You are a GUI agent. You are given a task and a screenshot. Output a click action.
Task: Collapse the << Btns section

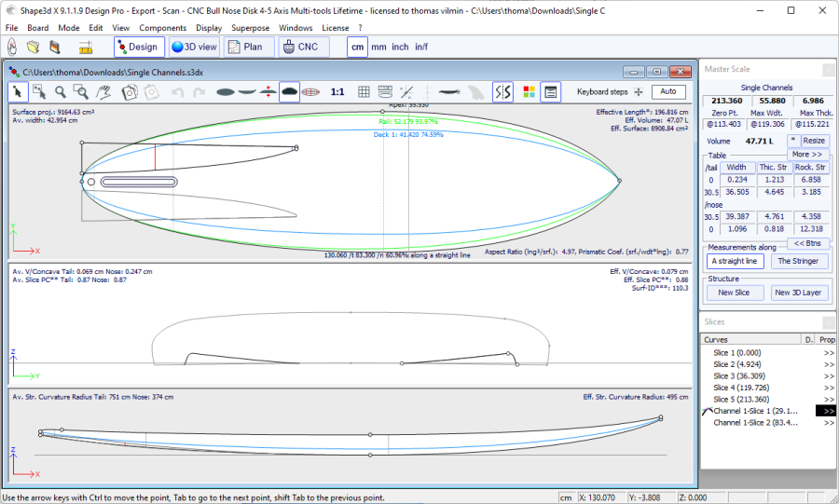point(807,243)
